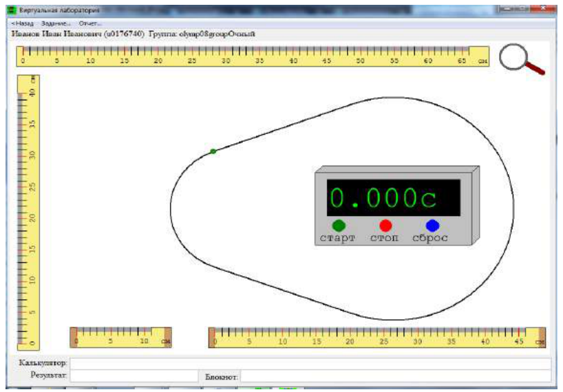563x392 pixels.
Task: Click the bottom 45 cm ruler
Action: tap(377, 337)
